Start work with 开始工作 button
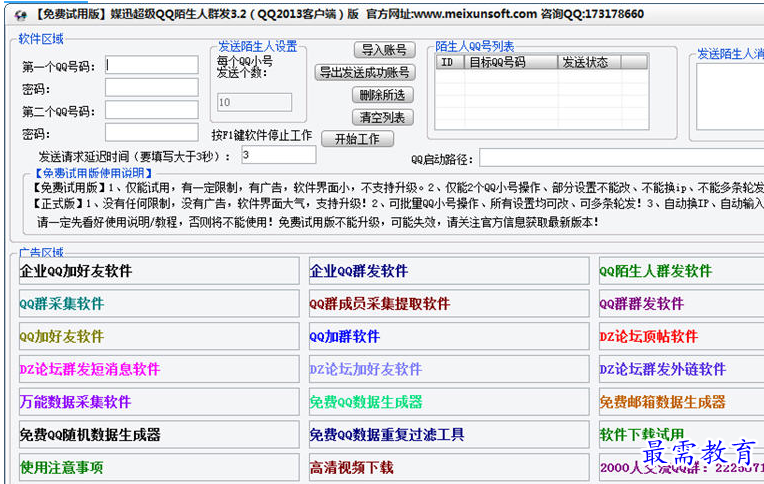The image size is (764, 484). (x=358, y=139)
